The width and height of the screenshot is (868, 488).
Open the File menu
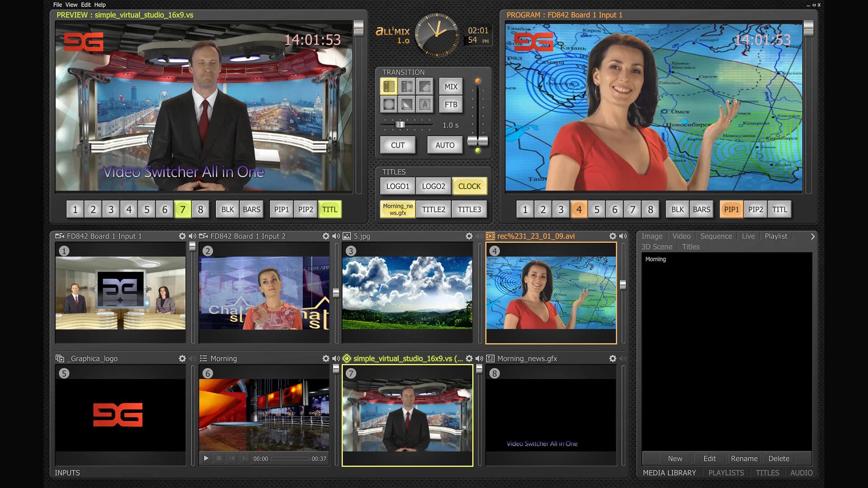tap(57, 5)
